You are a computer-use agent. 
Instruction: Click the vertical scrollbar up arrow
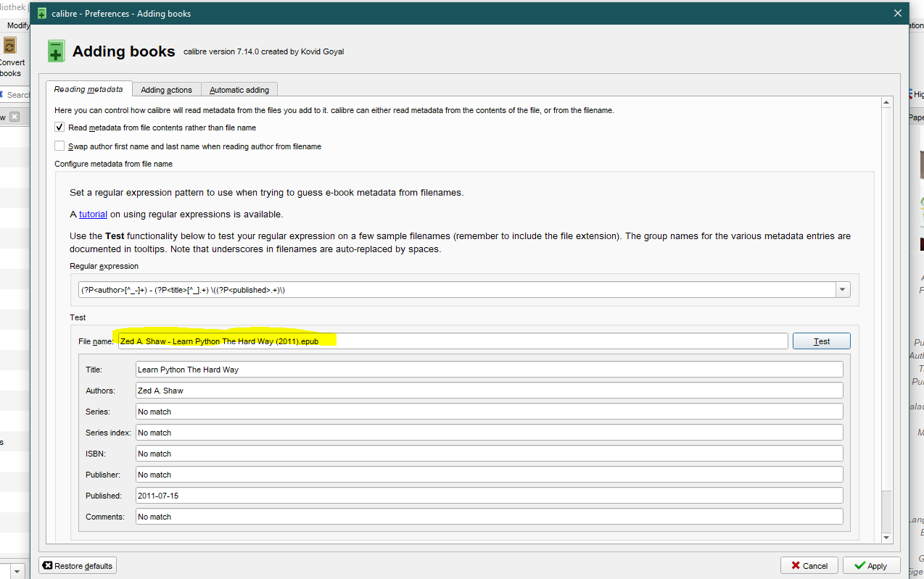pos(886,104)
